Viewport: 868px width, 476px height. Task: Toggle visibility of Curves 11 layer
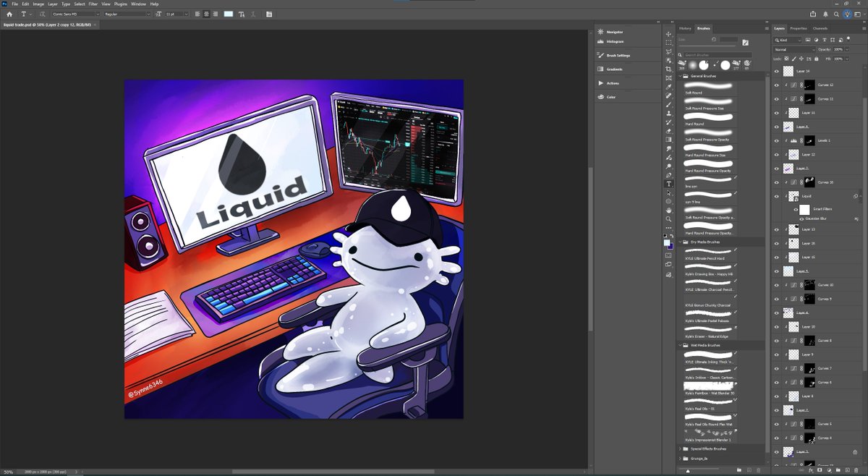[776, 99]
